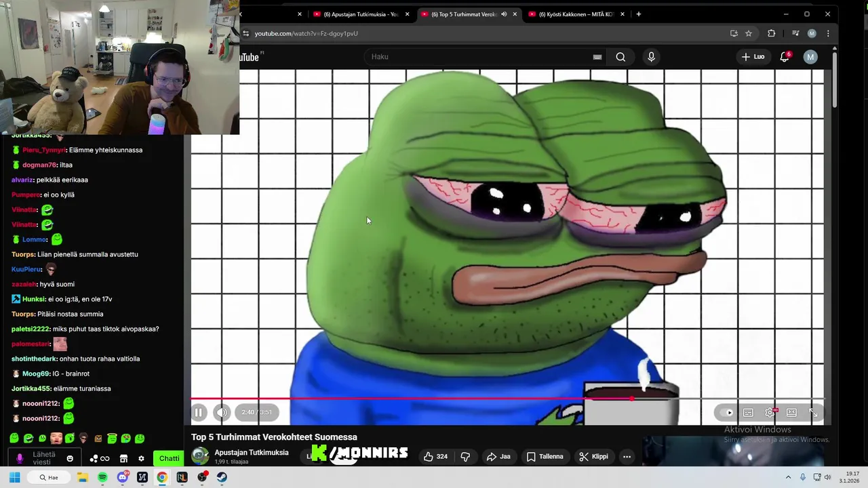The width and height of the screenshot is (868, 488).
Task: Seek on the red video progress bar
Action: coord(507,399)
